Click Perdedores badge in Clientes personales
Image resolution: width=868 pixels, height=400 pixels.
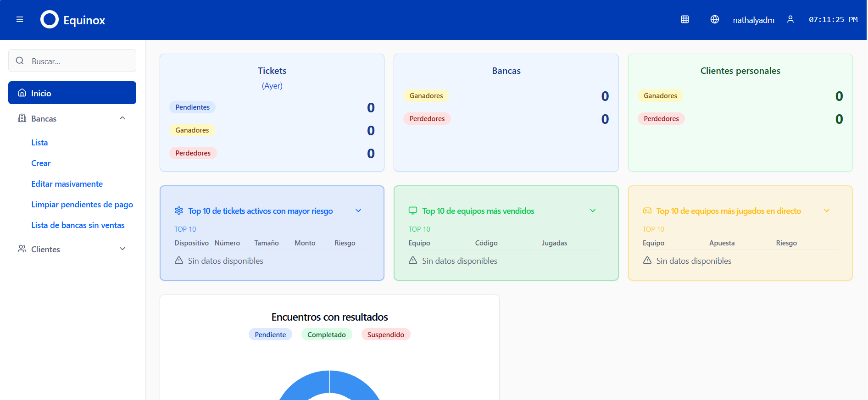pyautogui.click(x=661, y=118)
